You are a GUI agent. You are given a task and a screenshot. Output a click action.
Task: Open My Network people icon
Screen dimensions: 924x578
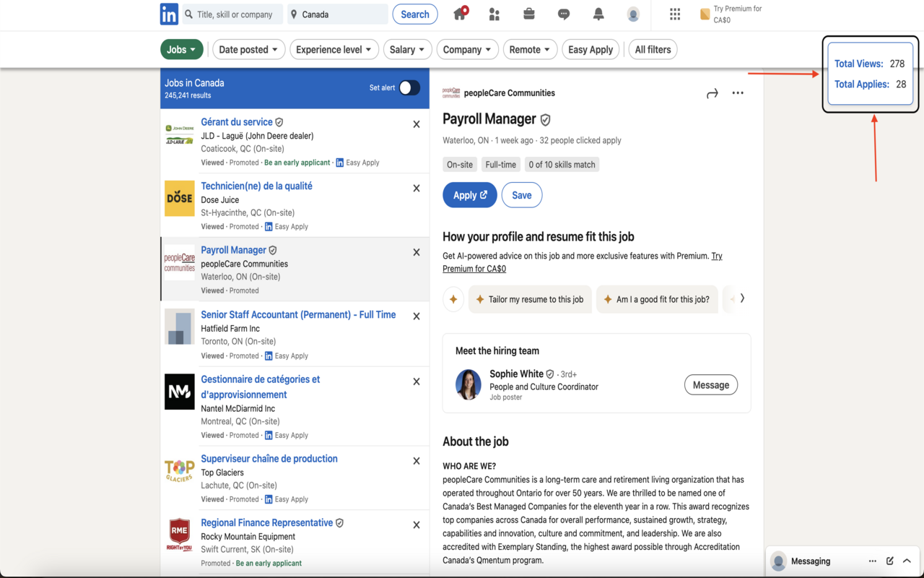[x=494, y=14]
